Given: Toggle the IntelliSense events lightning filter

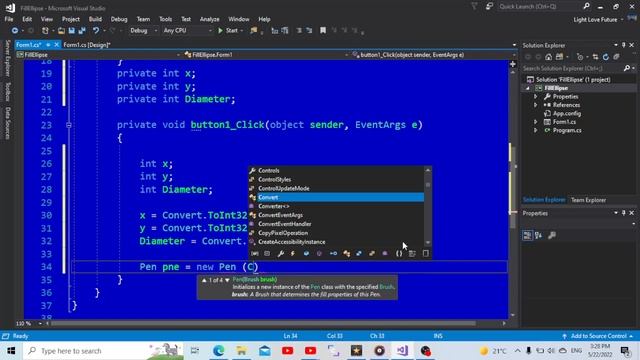Looking at the screenshot, I should click(x=293, y=253).
